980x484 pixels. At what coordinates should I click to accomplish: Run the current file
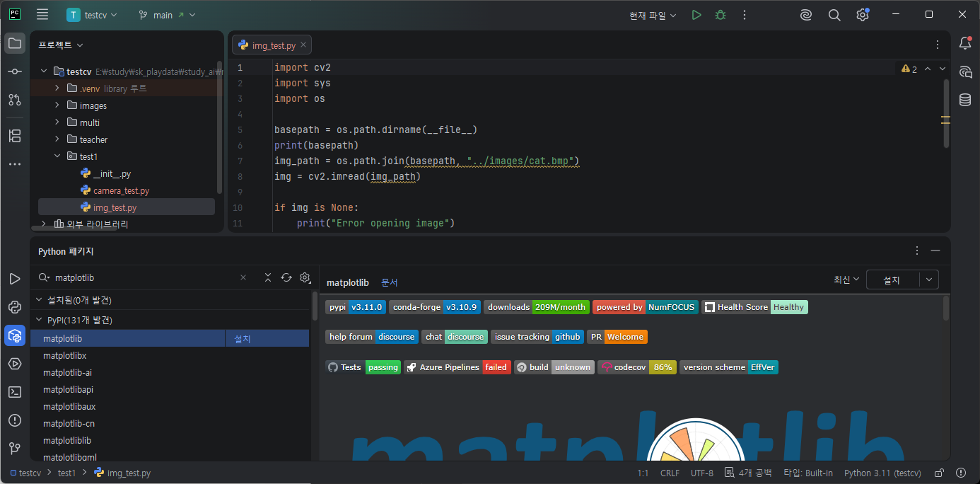click(696, 15)
